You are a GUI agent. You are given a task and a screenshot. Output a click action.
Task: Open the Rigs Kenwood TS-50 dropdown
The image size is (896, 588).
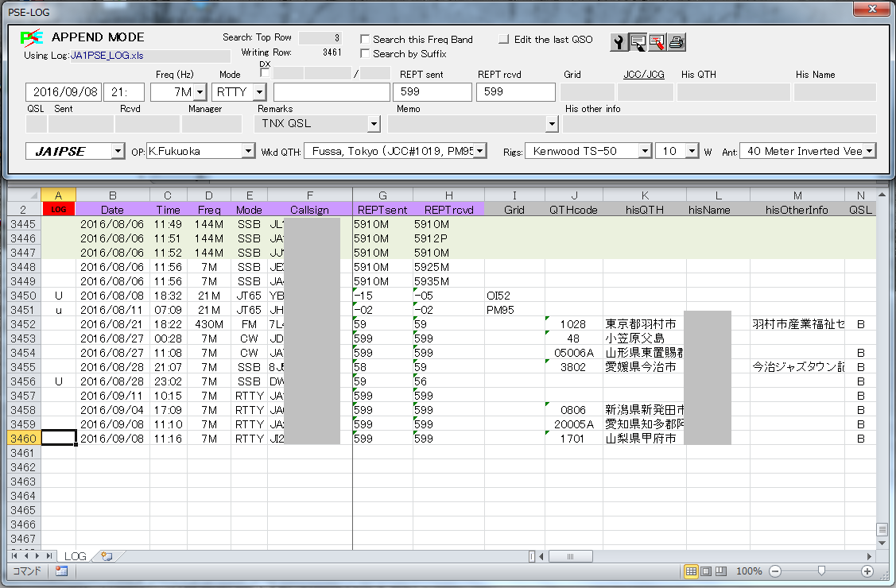click(644, 151)
